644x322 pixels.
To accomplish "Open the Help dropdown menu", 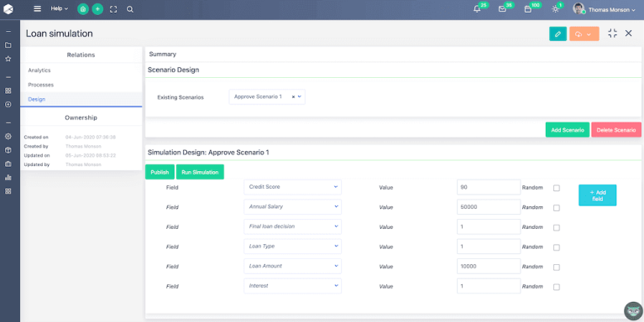I will 60,8.
